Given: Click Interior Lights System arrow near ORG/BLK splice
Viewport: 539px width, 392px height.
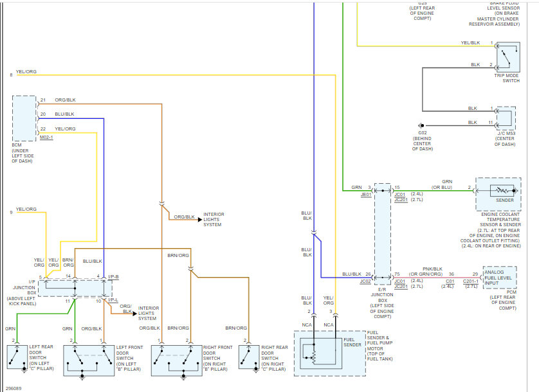Looking at the screenshot, I should pos(200,220).
